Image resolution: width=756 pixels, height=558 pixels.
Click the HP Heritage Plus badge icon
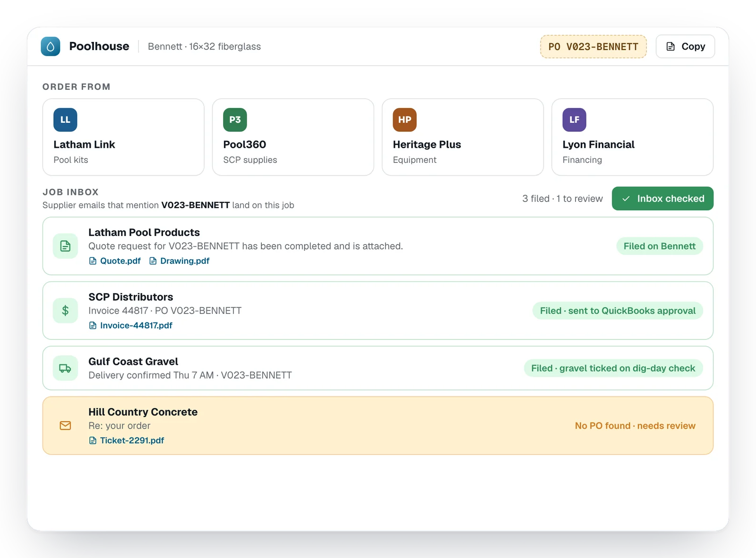coord(404,120)
